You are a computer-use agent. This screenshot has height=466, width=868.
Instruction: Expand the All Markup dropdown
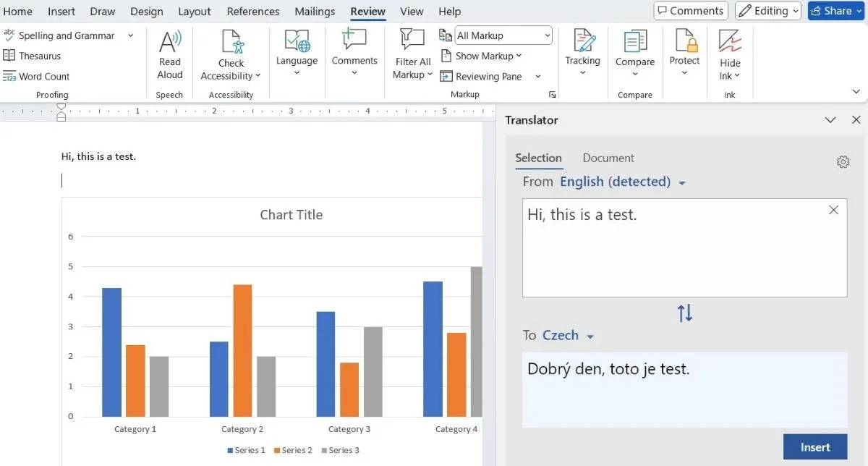(503, 35)
